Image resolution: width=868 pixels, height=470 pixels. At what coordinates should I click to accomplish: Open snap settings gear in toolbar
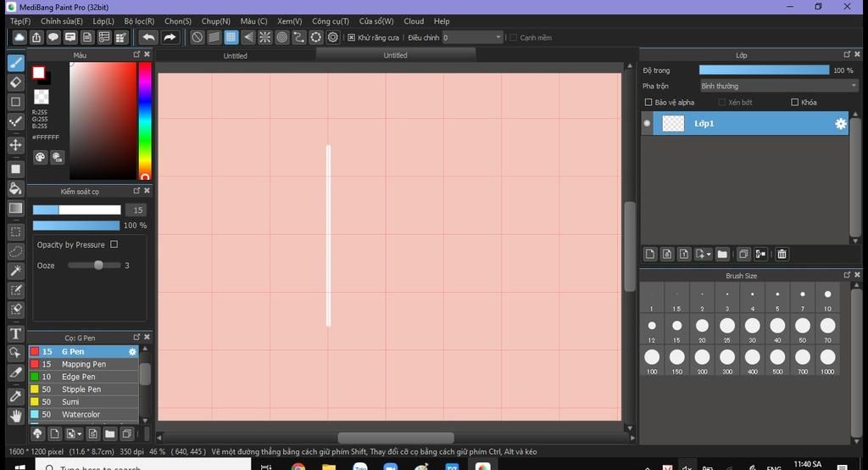click(332, 37)
